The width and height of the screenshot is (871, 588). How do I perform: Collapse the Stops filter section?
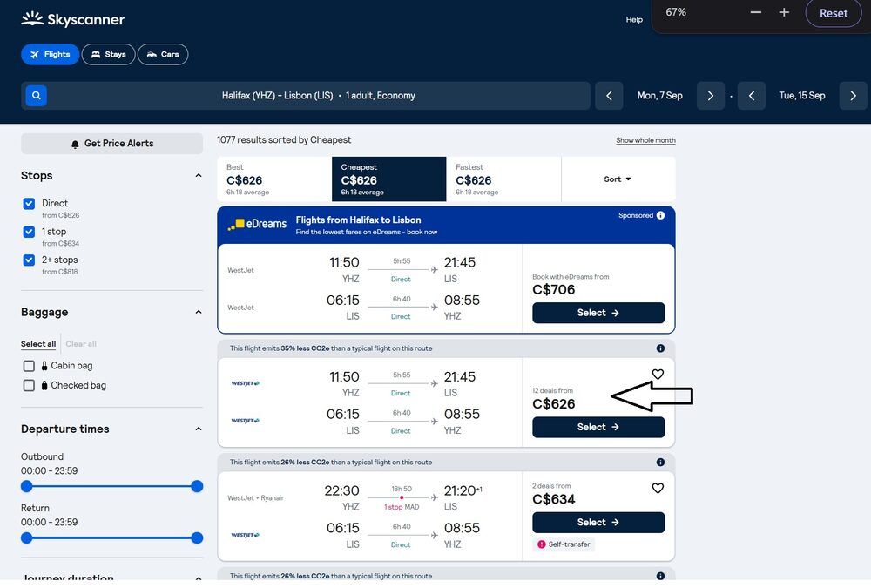tap(199, 176)
